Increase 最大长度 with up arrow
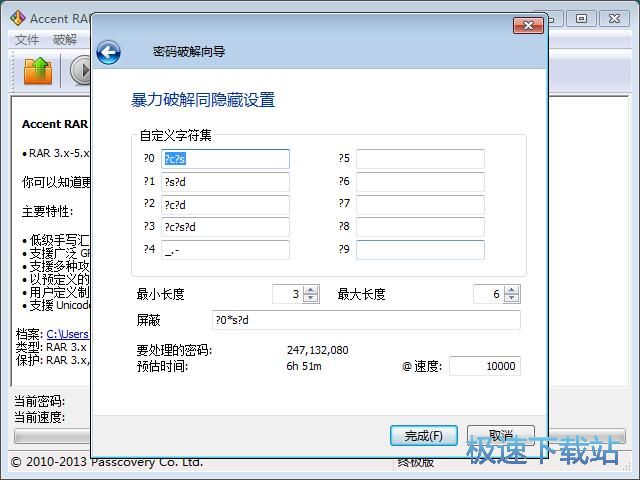Screen dimensions: 640x480 tap(512, 290)
